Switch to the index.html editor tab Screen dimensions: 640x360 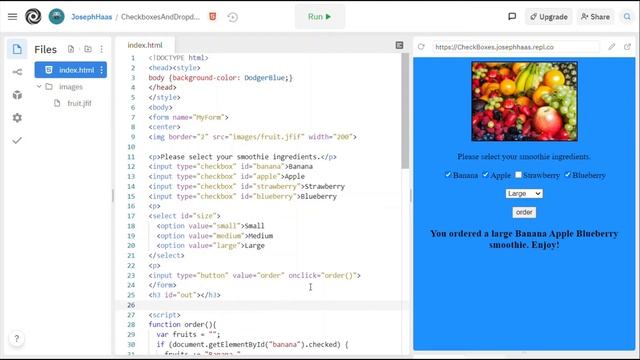click(x=145, y=45)
